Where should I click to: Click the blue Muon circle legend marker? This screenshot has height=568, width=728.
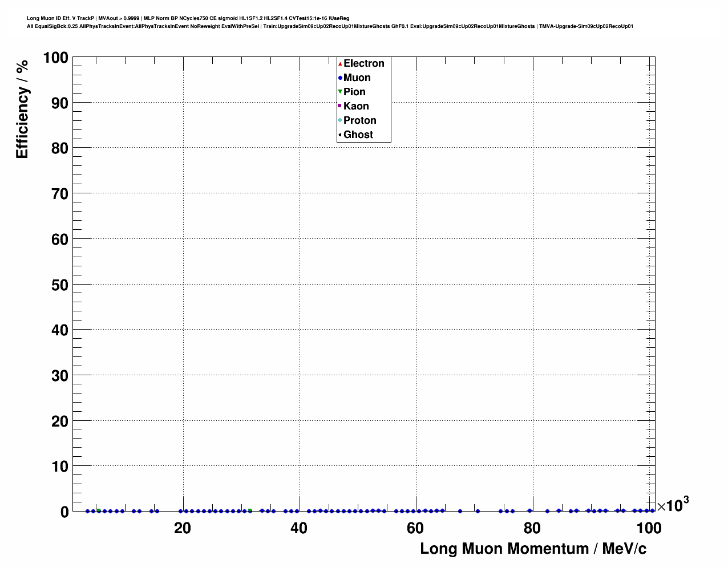[x=340, y=78]
